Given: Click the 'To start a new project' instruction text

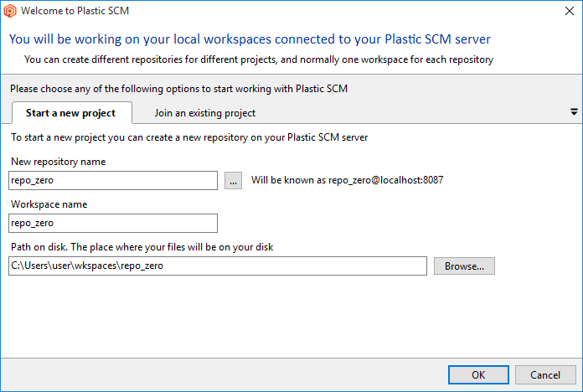Looking at the screenshot, I should pos(189,137).
